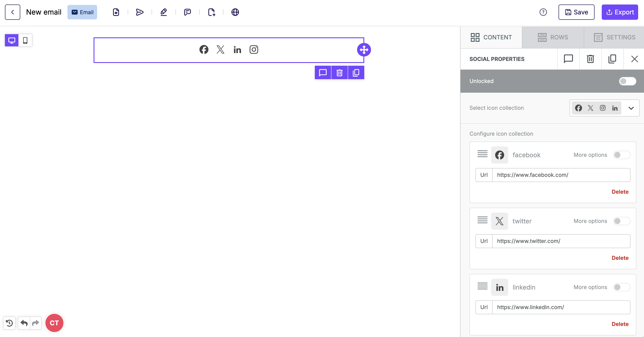The height and width of the screenshot is (337, 644).
Task: Click the twitter X icon thumbnail
Action: coord(499,221)
